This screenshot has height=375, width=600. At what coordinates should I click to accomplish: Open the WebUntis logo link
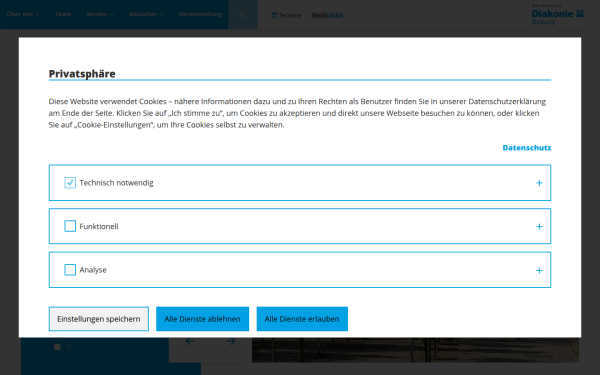pos(327,15)
